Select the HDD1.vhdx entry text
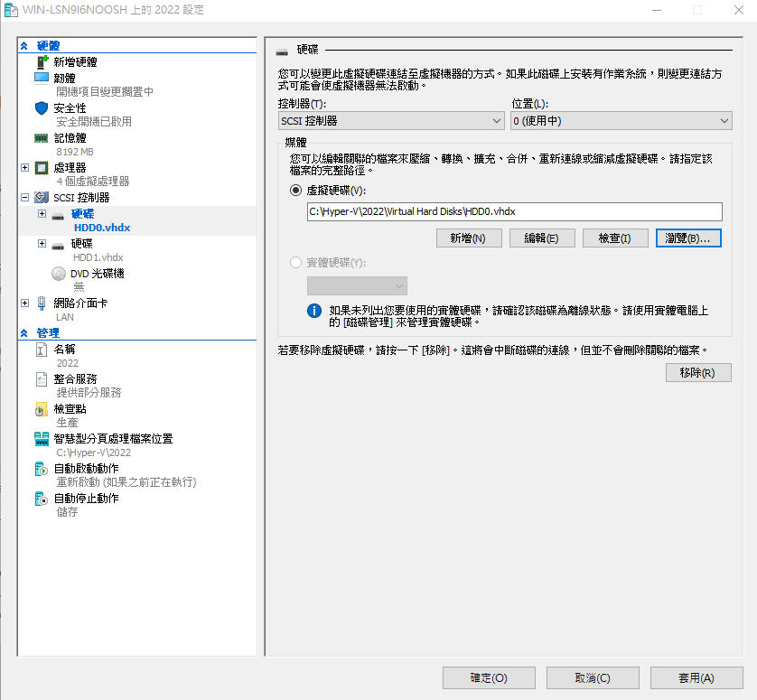 click(98, 257)
